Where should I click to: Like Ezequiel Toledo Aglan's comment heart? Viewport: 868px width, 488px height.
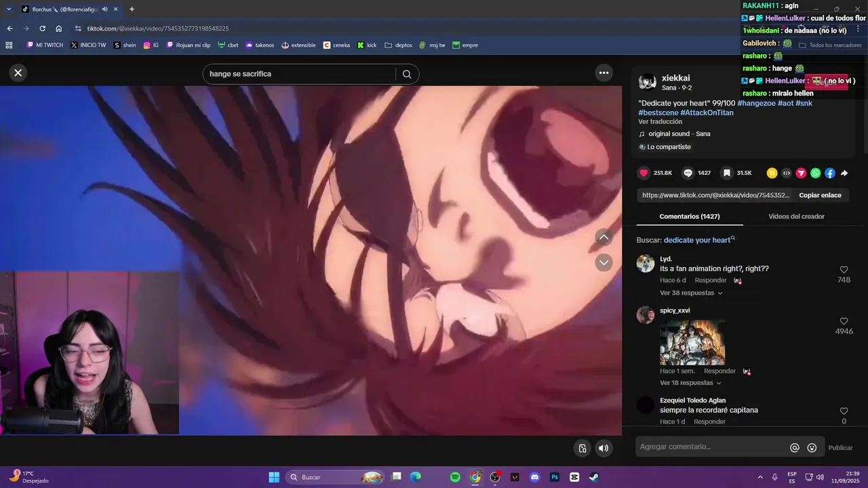pos(844,411)
